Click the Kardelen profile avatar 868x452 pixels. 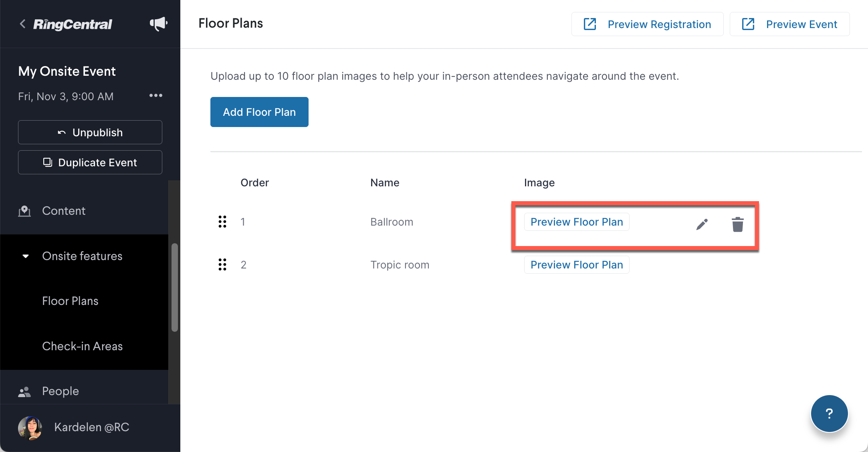(x=30, y=428)
